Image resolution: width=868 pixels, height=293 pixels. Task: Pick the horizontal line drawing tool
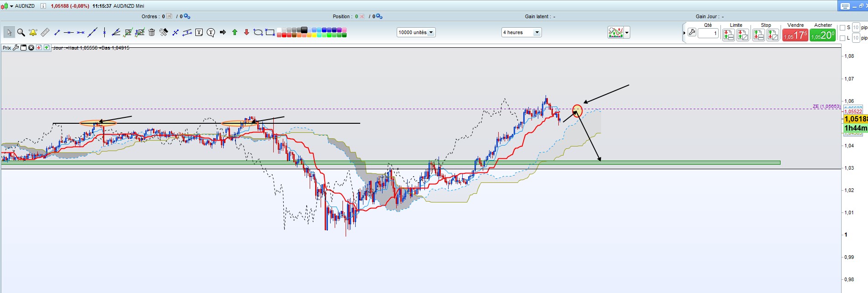coord(69,32)
